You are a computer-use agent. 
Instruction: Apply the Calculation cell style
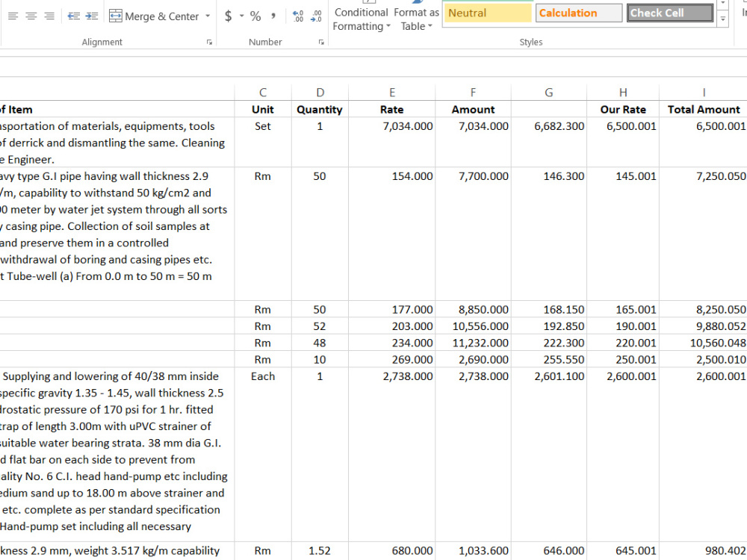579,13
